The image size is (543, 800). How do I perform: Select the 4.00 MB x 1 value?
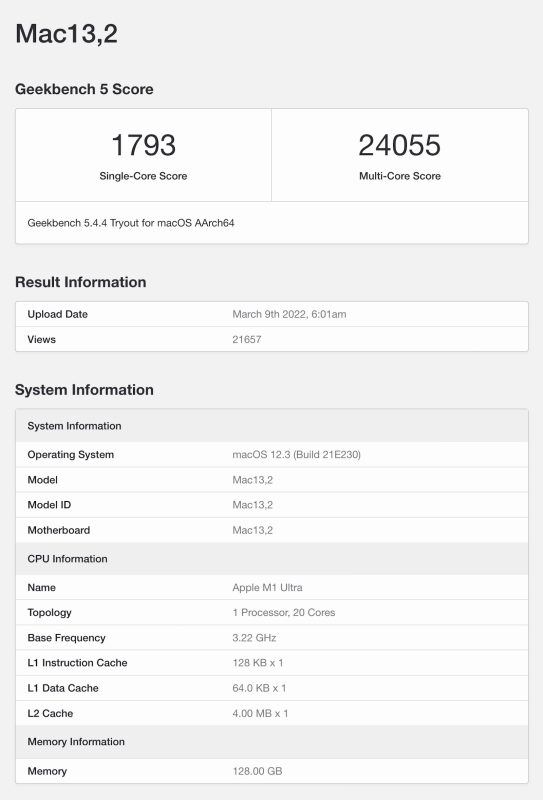point(260,714)
